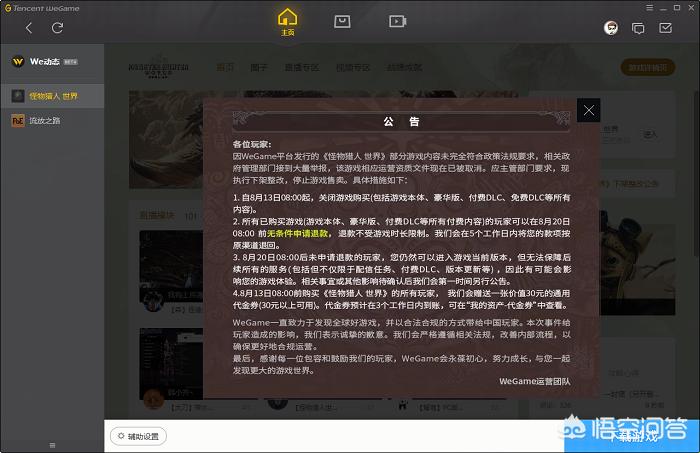The image size is (700, 453).
Task: Open 辅助设置 settings button
Action: [x=138, y=436]
